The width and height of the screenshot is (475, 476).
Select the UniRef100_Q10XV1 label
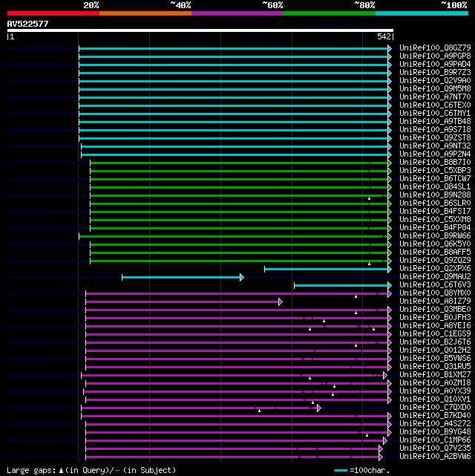click(435, 400)
